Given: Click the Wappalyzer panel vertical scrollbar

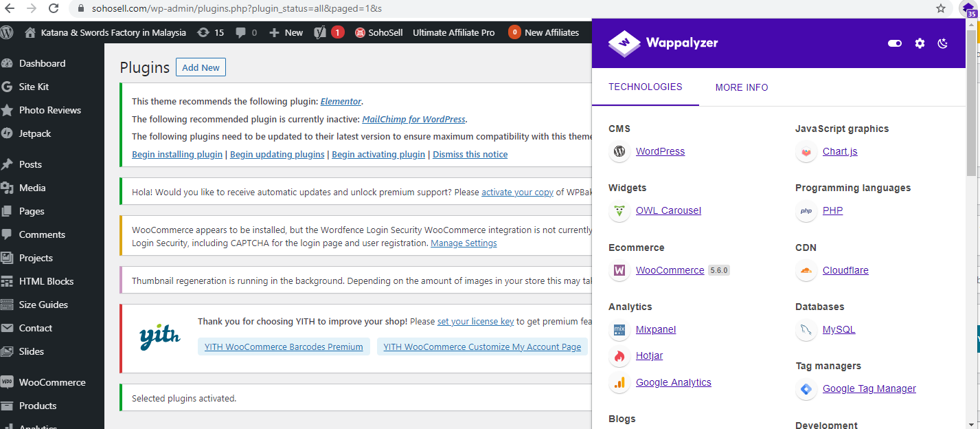Looking at the screenshot, I should [x=971, y=103].
